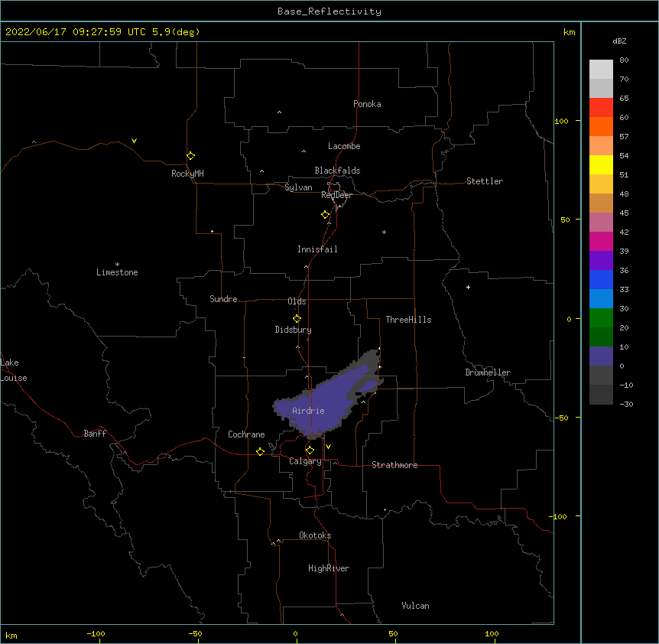Select the orange 57-60 dBZ legend swatch
The width and height of the screenshot is (659, 644).
click(x=601, y=126)
